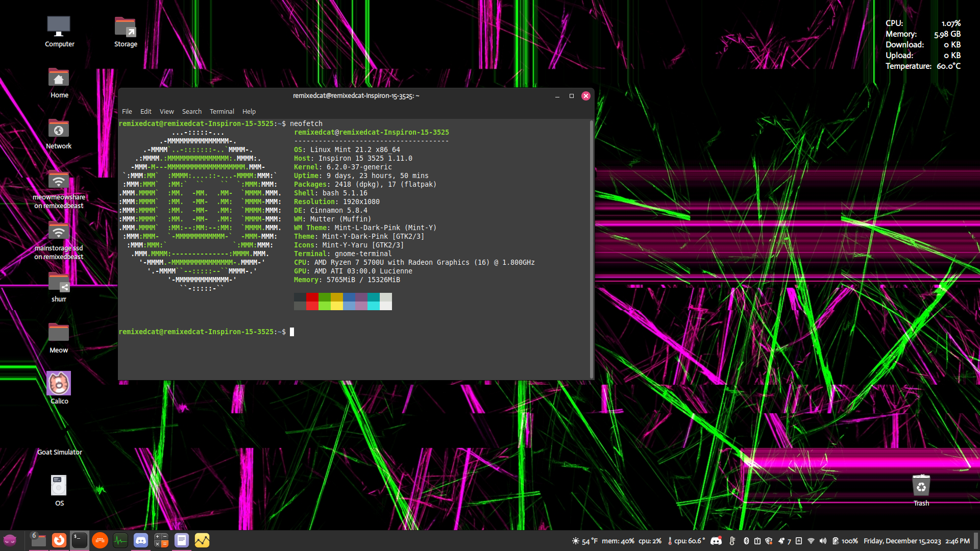This screenshot has height=551, width=980.
Task: Click the 'Kernel: 6.2.0-37-generic' line
Action: (343, 167)
